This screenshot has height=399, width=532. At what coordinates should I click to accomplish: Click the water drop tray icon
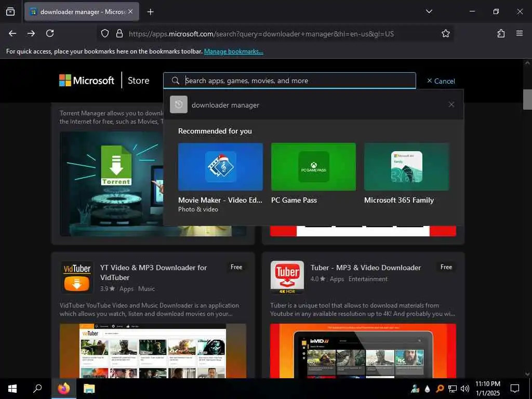coord(428,389)
